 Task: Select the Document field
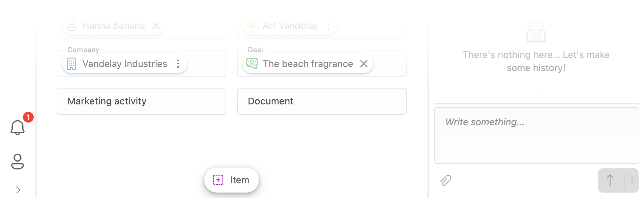point(321,101)
